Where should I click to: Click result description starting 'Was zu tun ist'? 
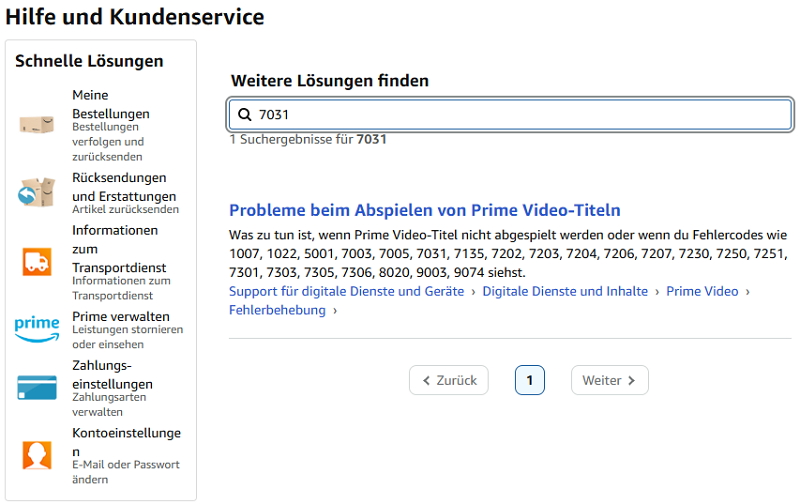(x=508, y=254)
